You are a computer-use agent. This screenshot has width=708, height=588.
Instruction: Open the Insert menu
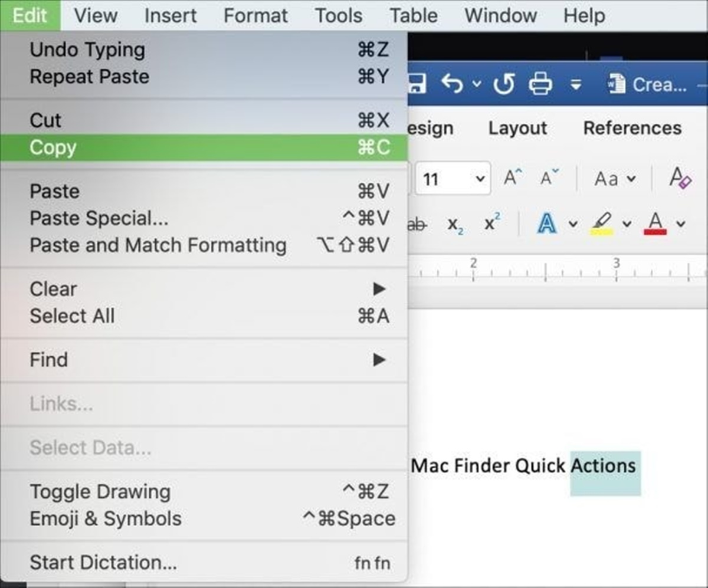171,15
